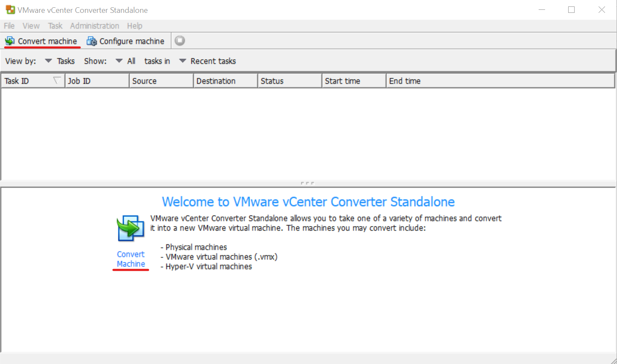Click the 'tasks in' label
Screen dimensions: 617x364
click(x=157, y=61)
